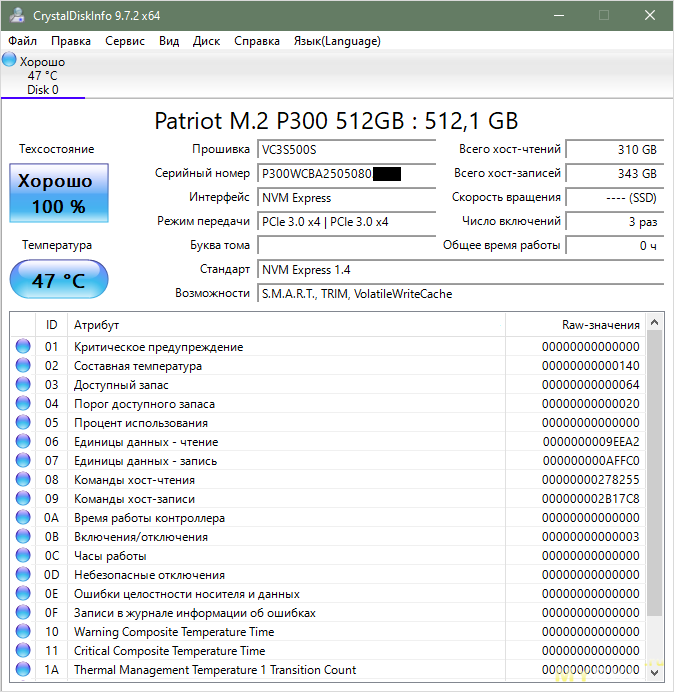This screenshot has height=692, width=674.
Task: Click the 47 °C temperature button
Action: click(58, 280)
